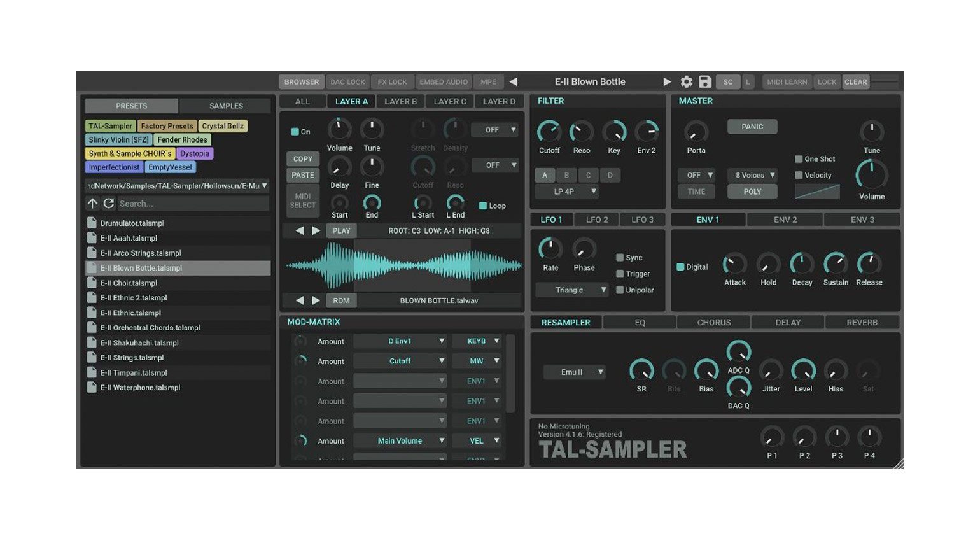The image size is (980, 541).
Task: Click the Porta knob in Master
Action: tap(696, 132)
